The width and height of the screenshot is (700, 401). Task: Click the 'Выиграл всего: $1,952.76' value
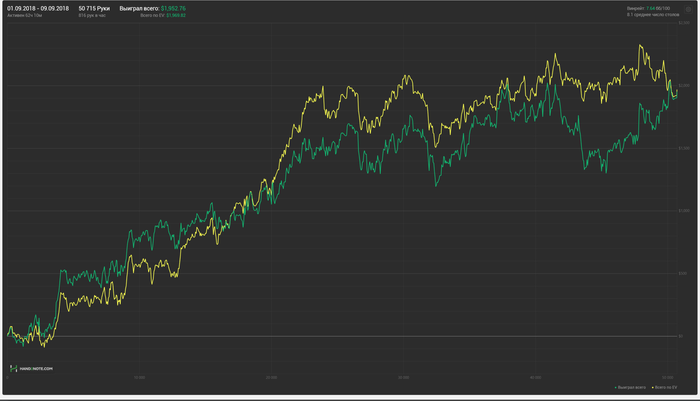(x=153, y=8)
